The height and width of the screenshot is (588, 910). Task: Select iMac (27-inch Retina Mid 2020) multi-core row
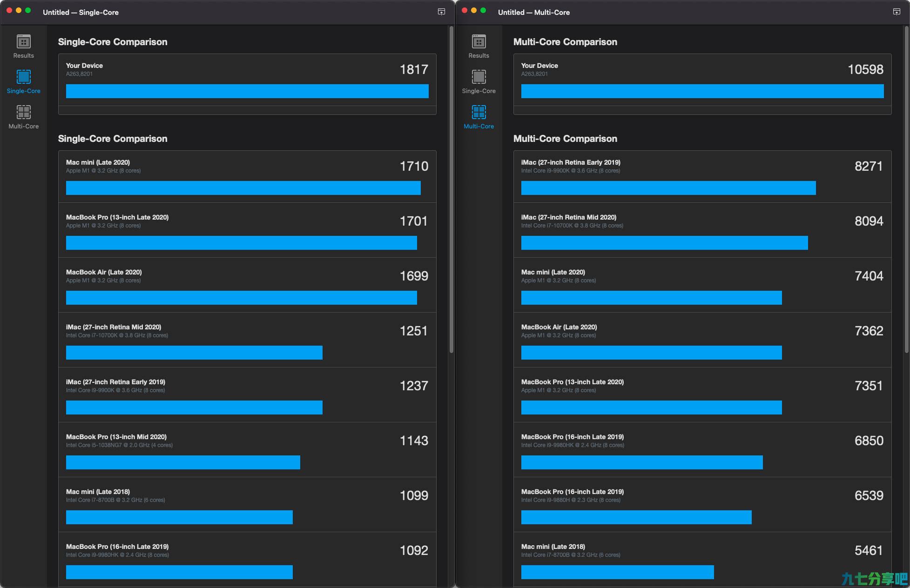(x=702, y=230)
